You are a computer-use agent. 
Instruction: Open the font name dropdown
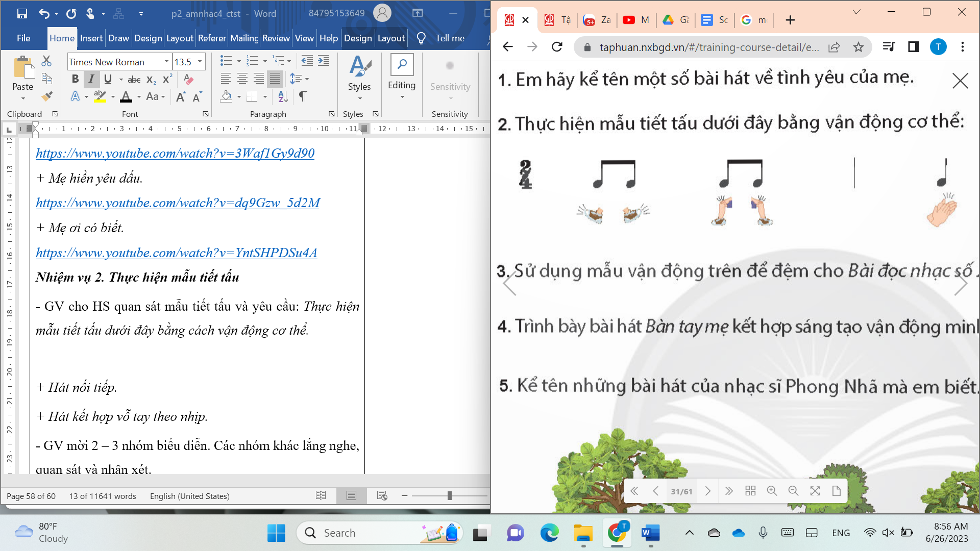tap(166, 62)
